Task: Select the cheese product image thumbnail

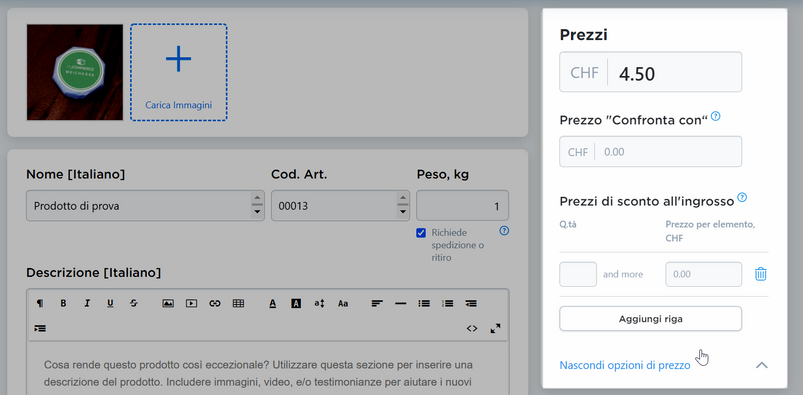Action: tap(75, 72)
